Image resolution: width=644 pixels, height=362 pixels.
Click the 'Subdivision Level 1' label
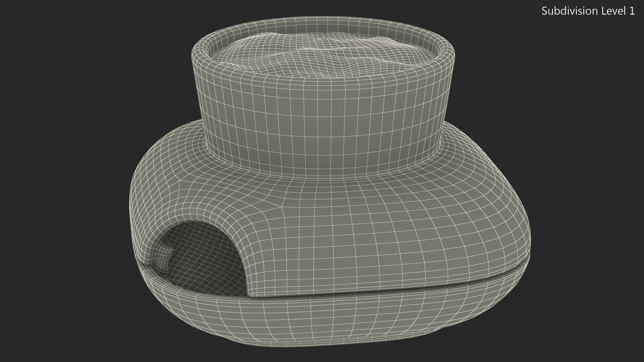coord(588,11)
